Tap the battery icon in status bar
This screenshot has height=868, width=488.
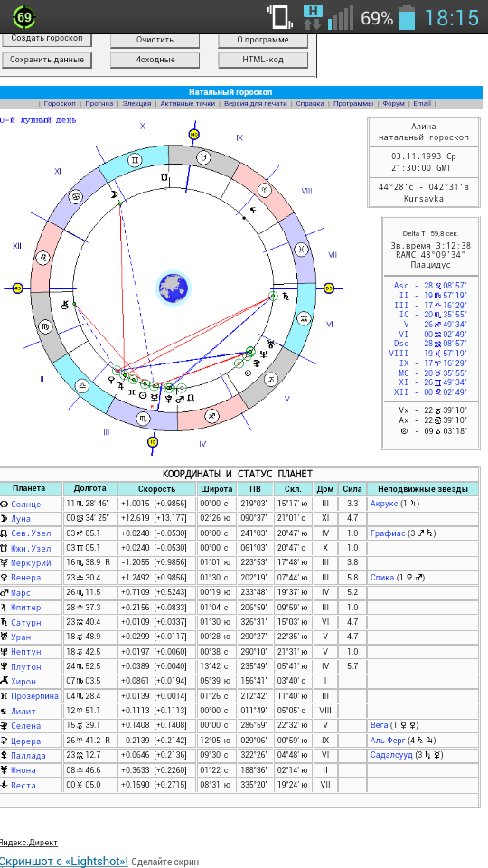tap(407, 16)
